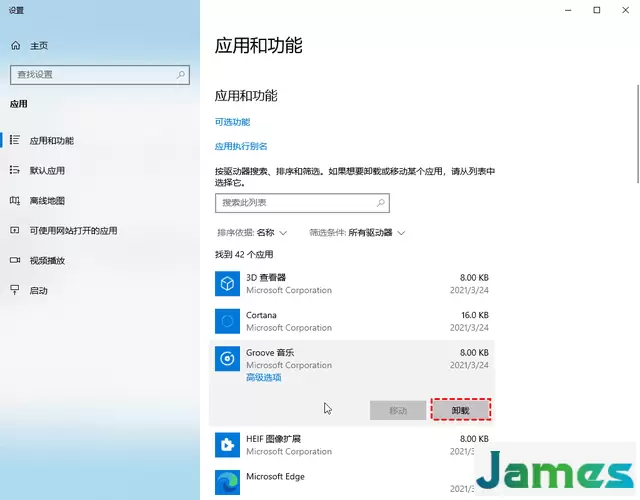Open 高级选项 for Groove 音乐
640x500 pixels.
[x=264, y=378]
